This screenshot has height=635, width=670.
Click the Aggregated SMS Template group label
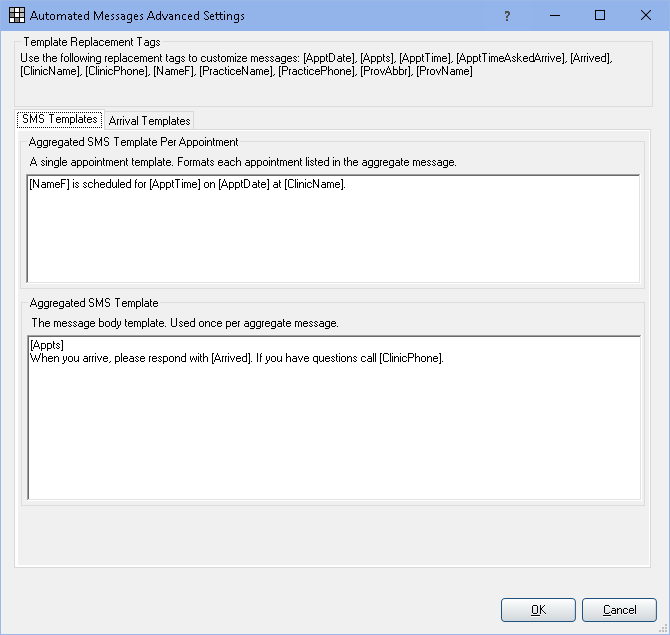point(94,303)
